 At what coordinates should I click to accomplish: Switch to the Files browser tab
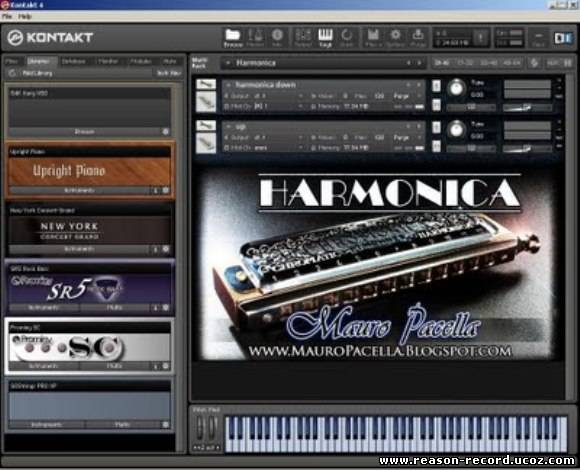(12, 61)
